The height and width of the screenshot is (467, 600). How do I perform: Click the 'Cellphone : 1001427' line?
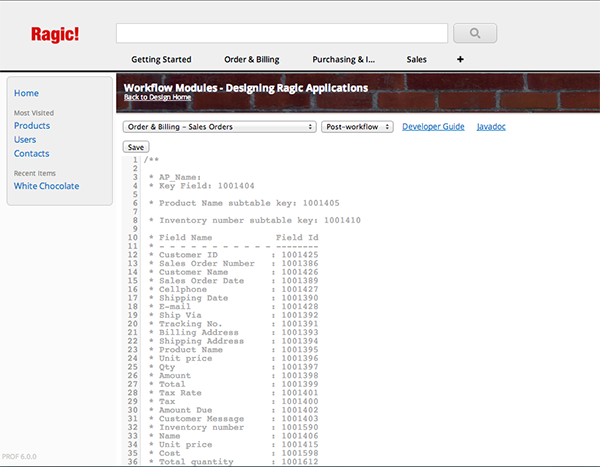pos(233,289)
